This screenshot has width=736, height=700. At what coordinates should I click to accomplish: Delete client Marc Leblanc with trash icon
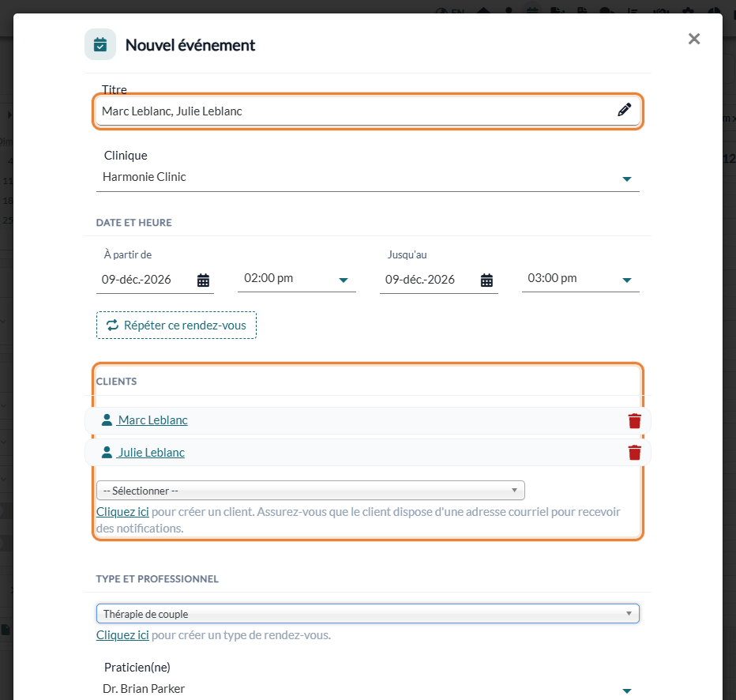634,420
